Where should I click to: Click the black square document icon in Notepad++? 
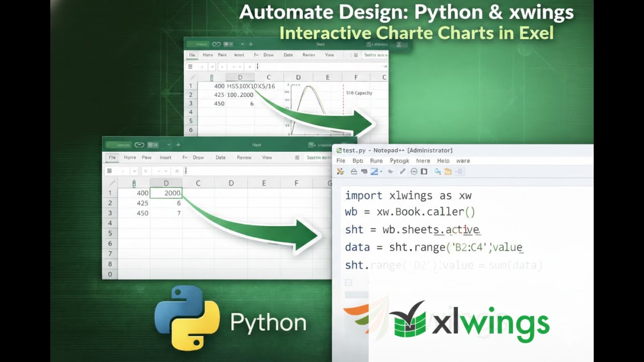(424, 171)
